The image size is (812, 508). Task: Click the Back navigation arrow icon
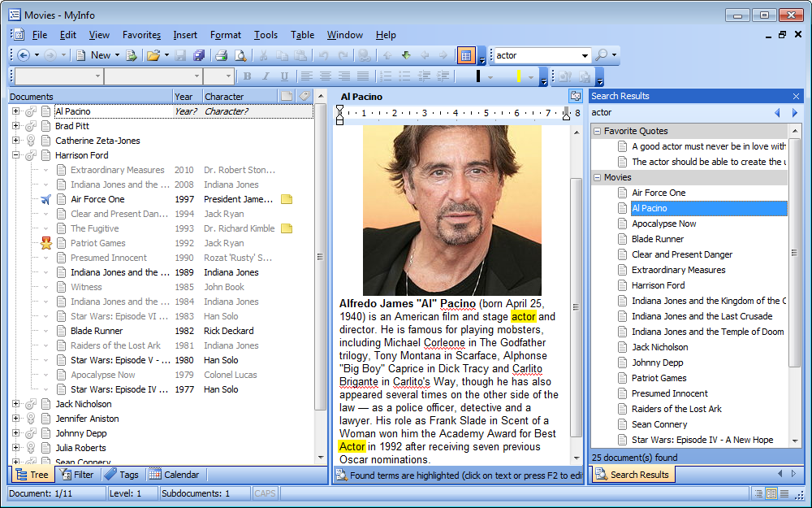23,55
